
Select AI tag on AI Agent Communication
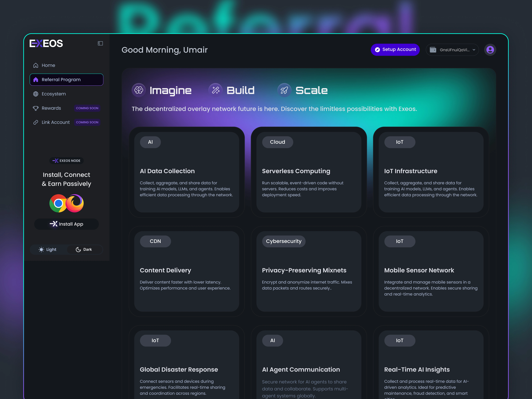[273, 341]
